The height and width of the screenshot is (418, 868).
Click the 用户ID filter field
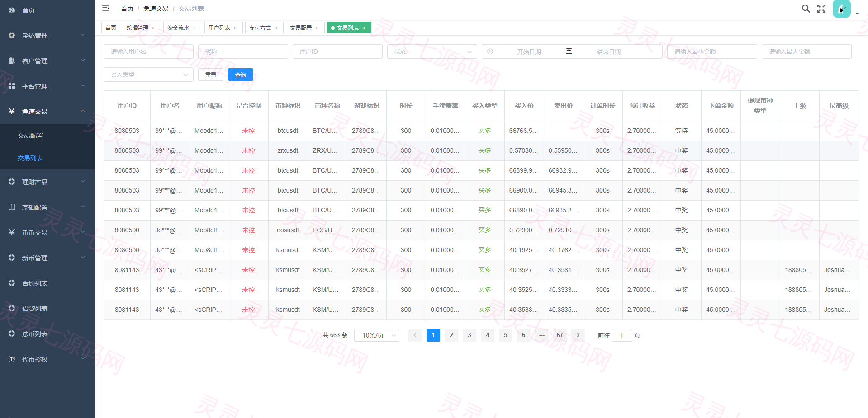click(337, 52)
